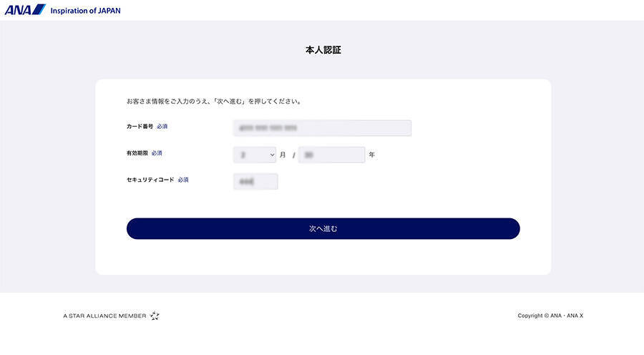Click the "Copyright © ANA・ANA X" footer text
Viewport: 644px width, 355px height.
pos(550,316)
